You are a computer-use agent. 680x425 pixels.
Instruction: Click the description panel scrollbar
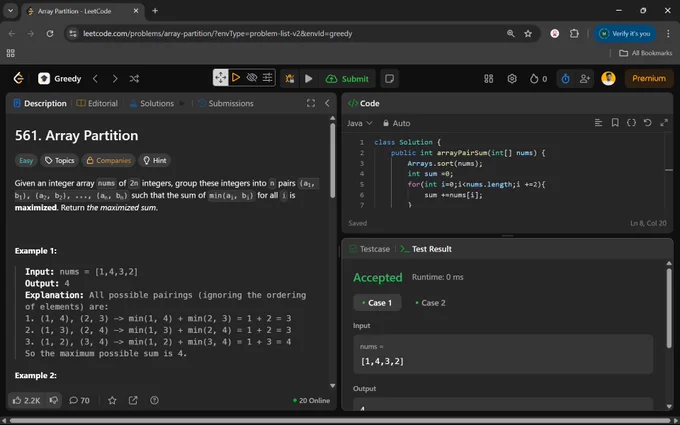coord(333,160)
